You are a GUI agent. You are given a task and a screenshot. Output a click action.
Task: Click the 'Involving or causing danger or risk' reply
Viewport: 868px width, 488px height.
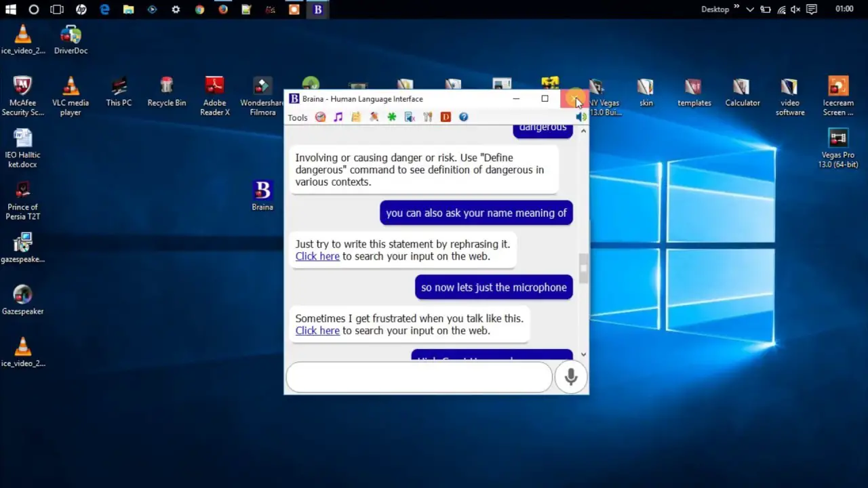point(425,169)
